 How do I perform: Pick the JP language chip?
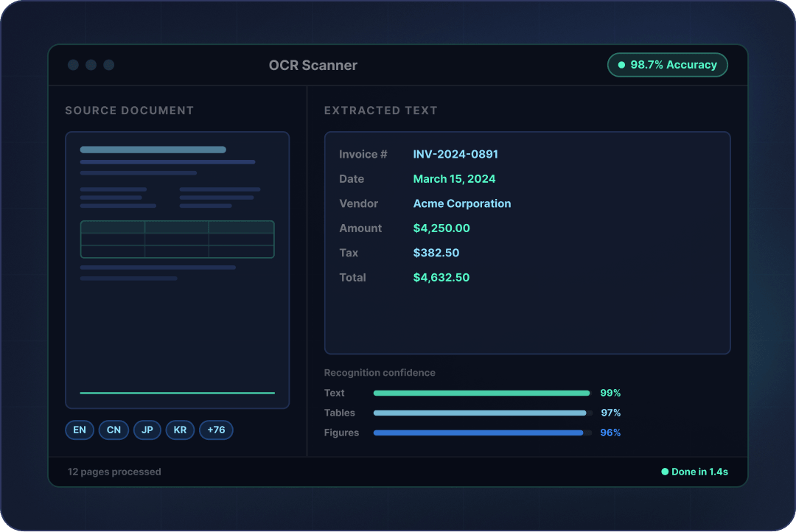pos(147,430)
